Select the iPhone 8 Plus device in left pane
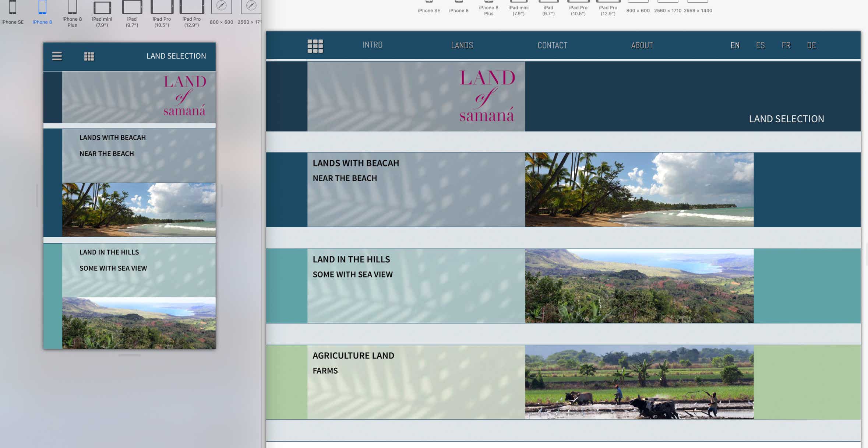The image size is (868, 448). pyautogui.click(x=72, y=14)
